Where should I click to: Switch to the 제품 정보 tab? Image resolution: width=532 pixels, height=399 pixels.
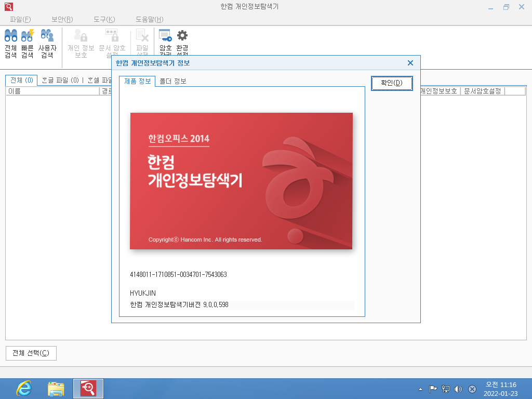137,81
